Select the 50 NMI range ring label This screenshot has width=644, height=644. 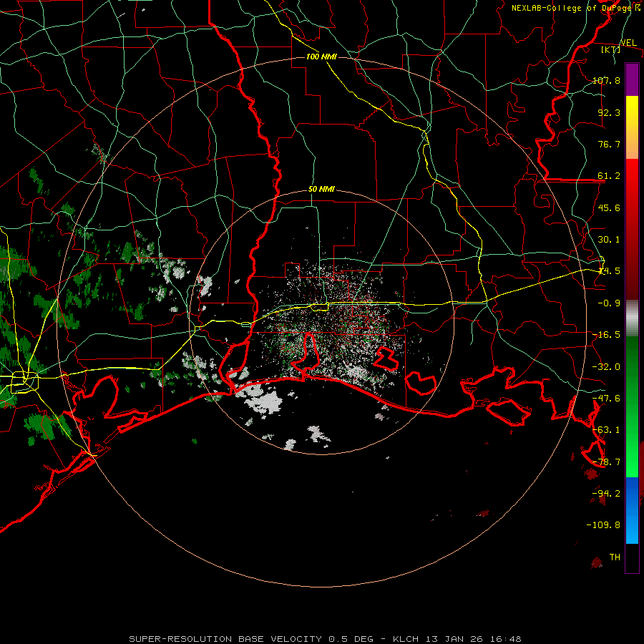pos(321,190)
